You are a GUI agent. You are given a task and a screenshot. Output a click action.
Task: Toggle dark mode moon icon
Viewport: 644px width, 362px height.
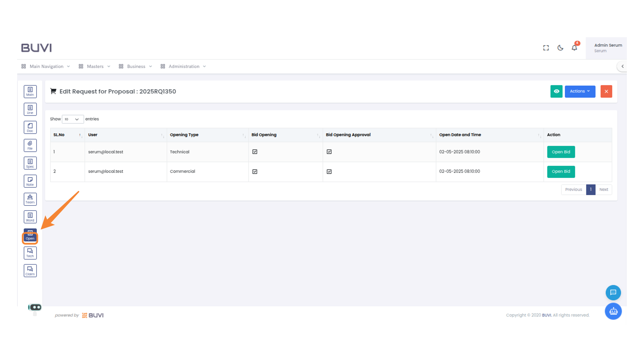pyautogui.click(x=560, y=48)
